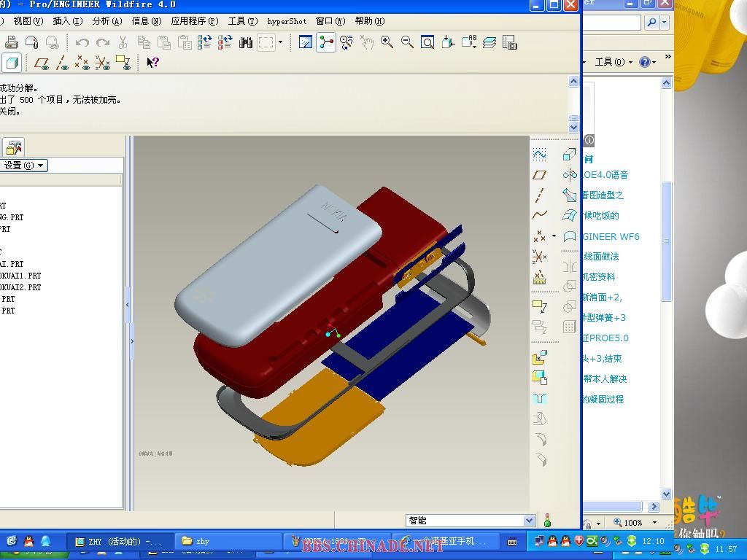Open the selection box dropdown arrow

[280, 42]
